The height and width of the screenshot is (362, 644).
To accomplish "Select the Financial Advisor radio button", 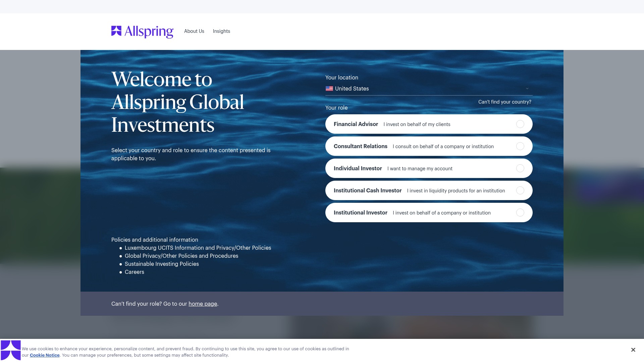I will [x=520, y=124].
